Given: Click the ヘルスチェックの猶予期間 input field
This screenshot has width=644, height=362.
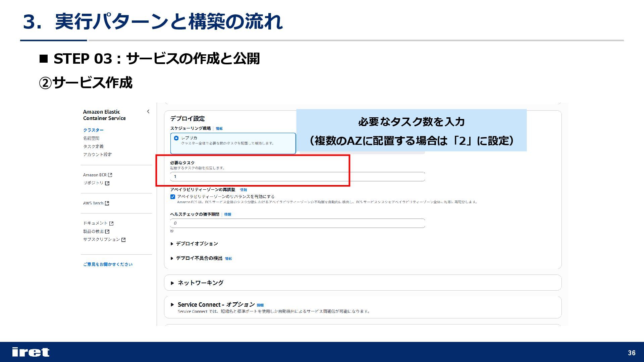Looking at the screenshot, I should coord(298,223).
